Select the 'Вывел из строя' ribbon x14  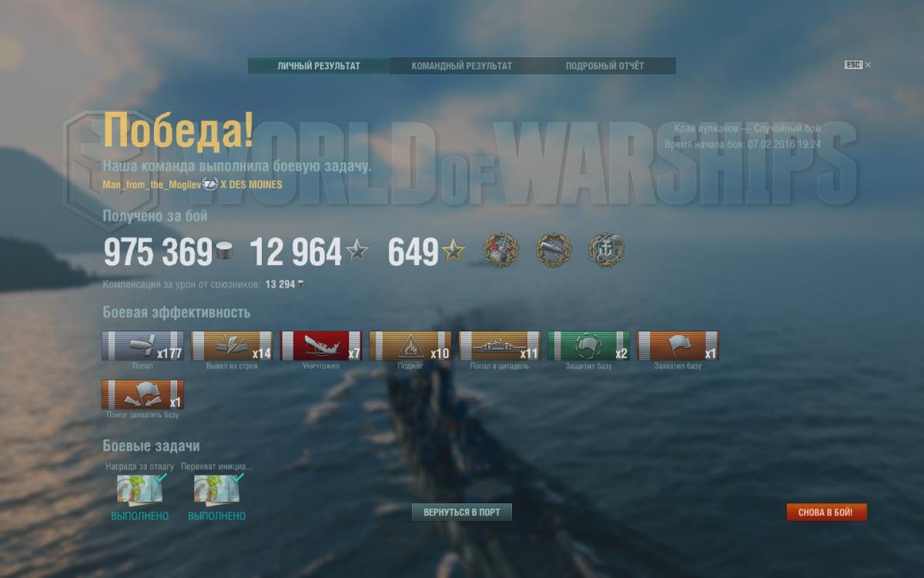point(232,346)
